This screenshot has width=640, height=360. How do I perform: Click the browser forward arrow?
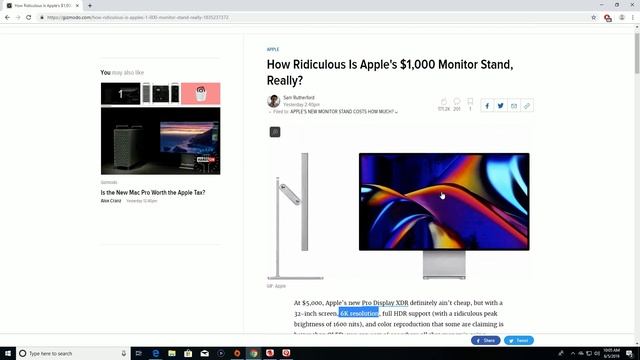point(18,18)
